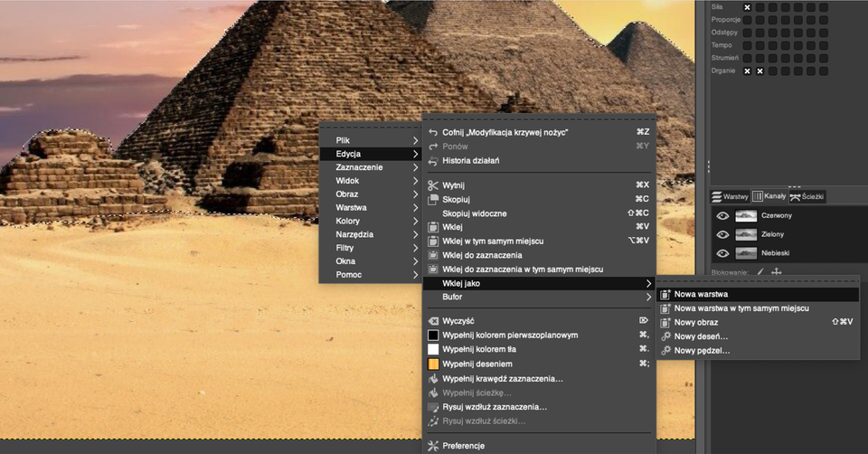Image resolution: width=868 pixels, height=454 pixels.
Task: Click the Nowa warstwa icon in submenu
Action: [x=665, y=294]
